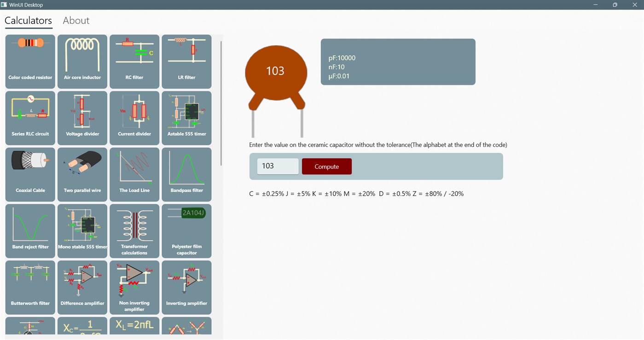
Task: Open The Load Line calculator
Action: point(134,174)
